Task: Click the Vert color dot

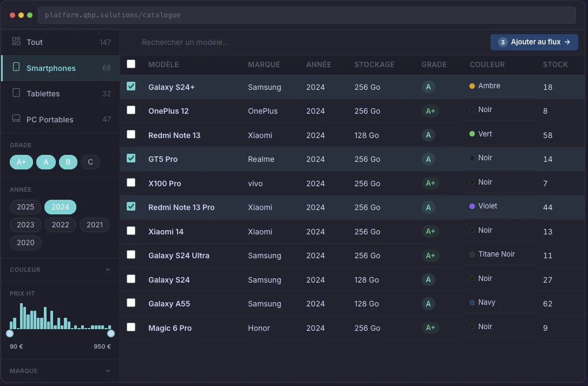Action: pos(472,134)
